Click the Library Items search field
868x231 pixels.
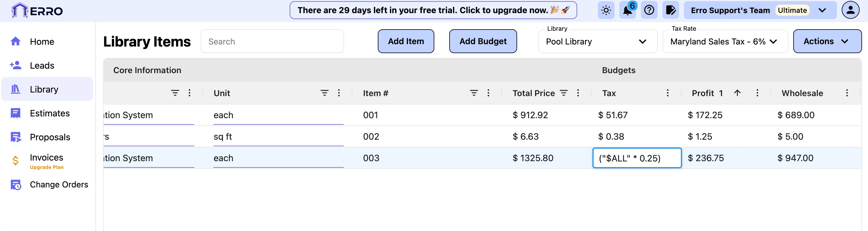pyautogui.click(x=272, y=41)
